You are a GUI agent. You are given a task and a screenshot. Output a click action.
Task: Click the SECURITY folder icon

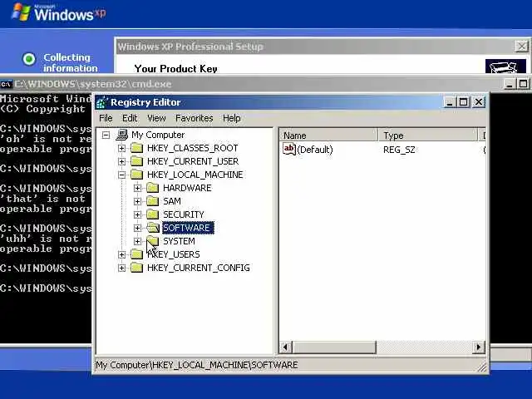(153, 214)
